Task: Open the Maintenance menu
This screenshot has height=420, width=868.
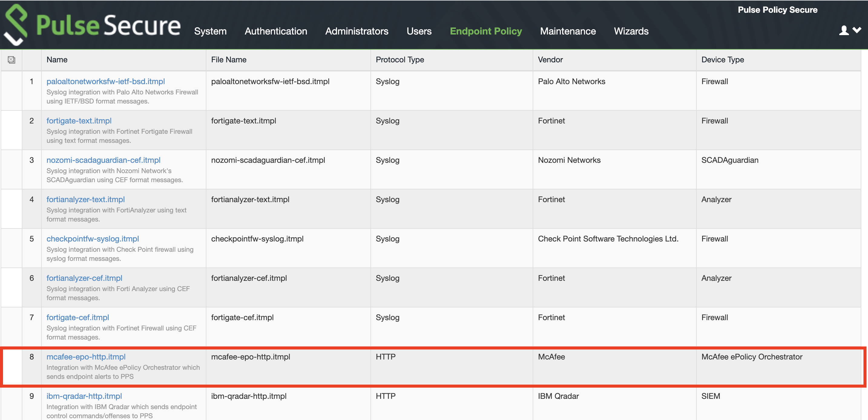Action: point(568,31)
